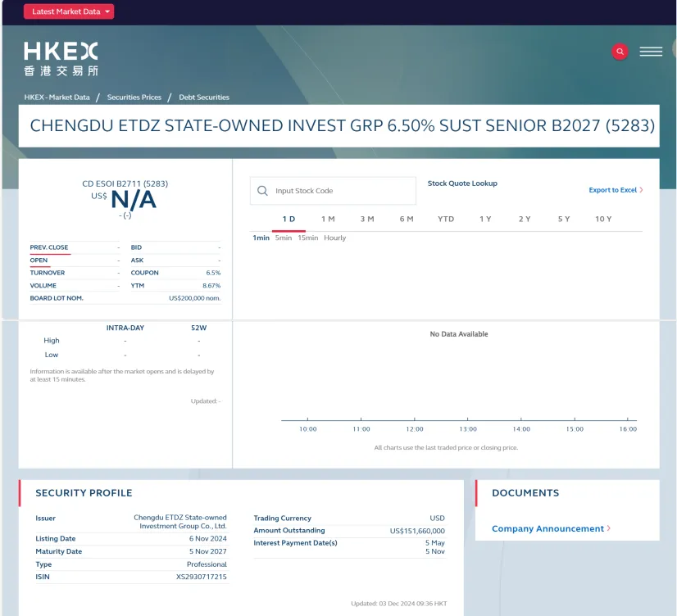Viewport: 677px width, 616px height.
Task: Choose the 5min chart interval
Action: tap(284, 238)
